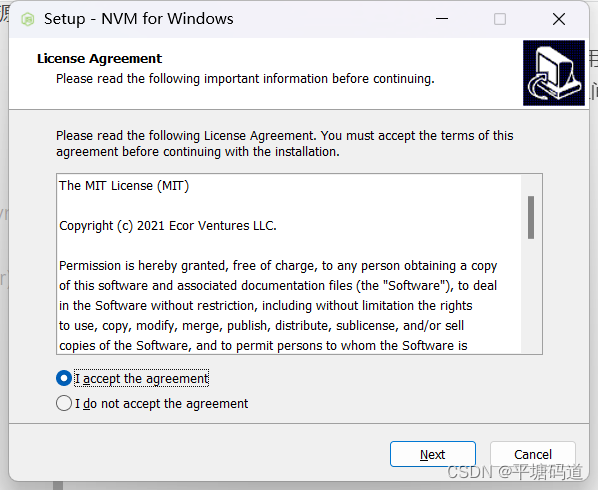Cancel the installation
The width and height of the screenshot is (598, 490).
(x=532, y=454)
